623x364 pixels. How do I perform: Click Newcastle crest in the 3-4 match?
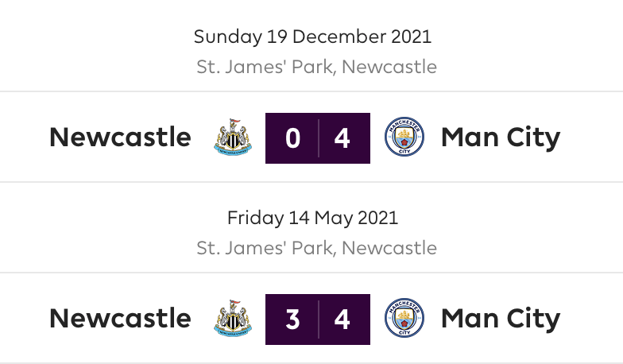(233, 318)
